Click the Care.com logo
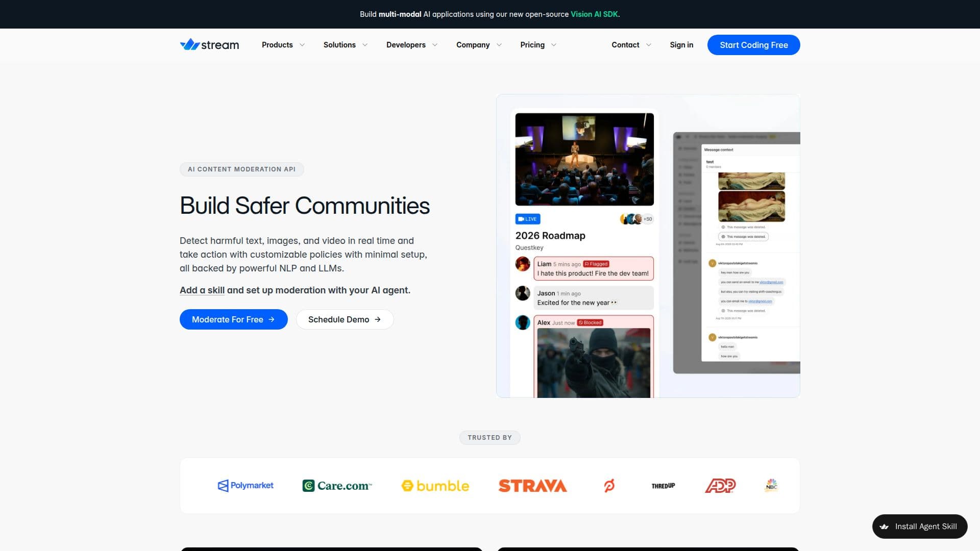This screenshot has height=551, width=980. click(x=337, y=486)
